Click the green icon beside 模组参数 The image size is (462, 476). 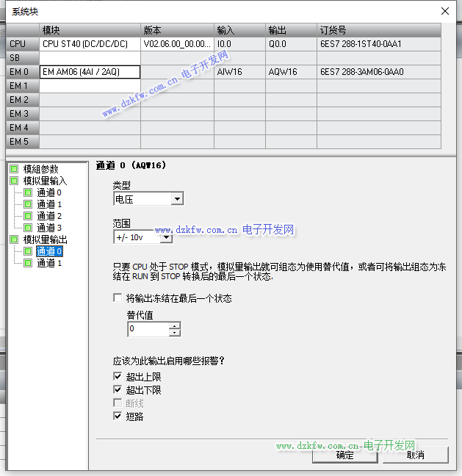[x=14, y=169]
